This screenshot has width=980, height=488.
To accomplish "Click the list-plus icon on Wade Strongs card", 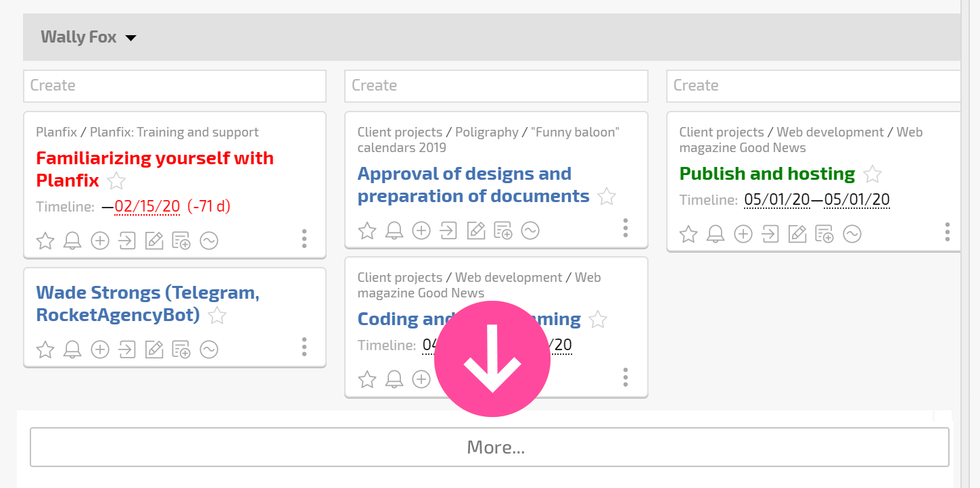I will point(181,349).
